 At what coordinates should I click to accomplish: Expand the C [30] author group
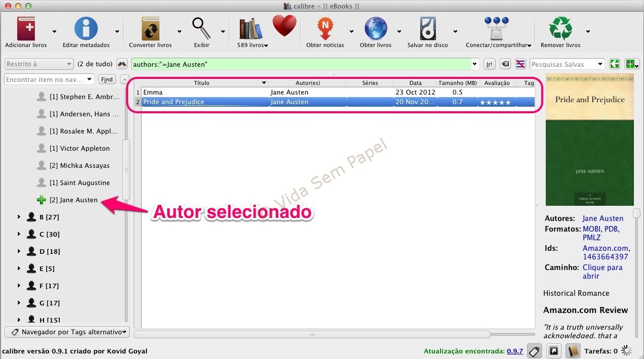pyautogui.click(x=19, y=234)
